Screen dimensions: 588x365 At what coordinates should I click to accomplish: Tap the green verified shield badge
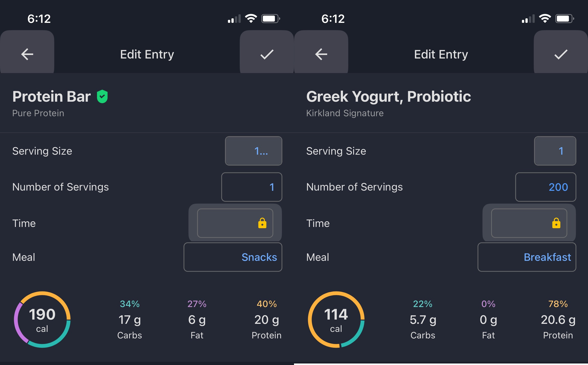[x=102, y=96]
